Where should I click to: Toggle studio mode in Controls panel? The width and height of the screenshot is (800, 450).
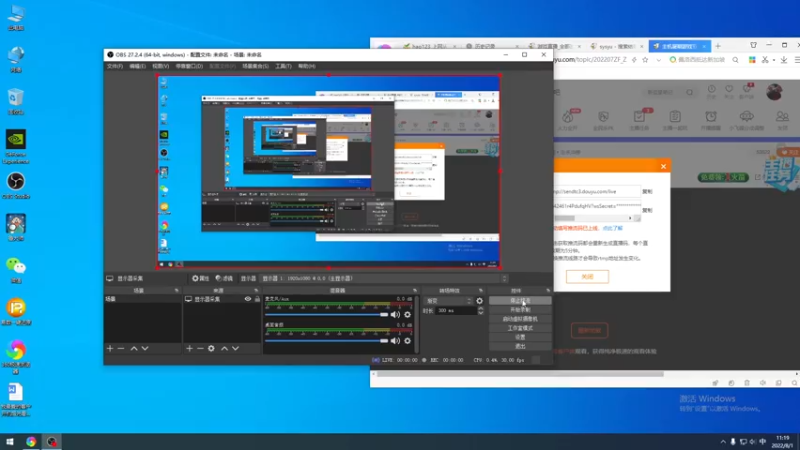[520, 328]
